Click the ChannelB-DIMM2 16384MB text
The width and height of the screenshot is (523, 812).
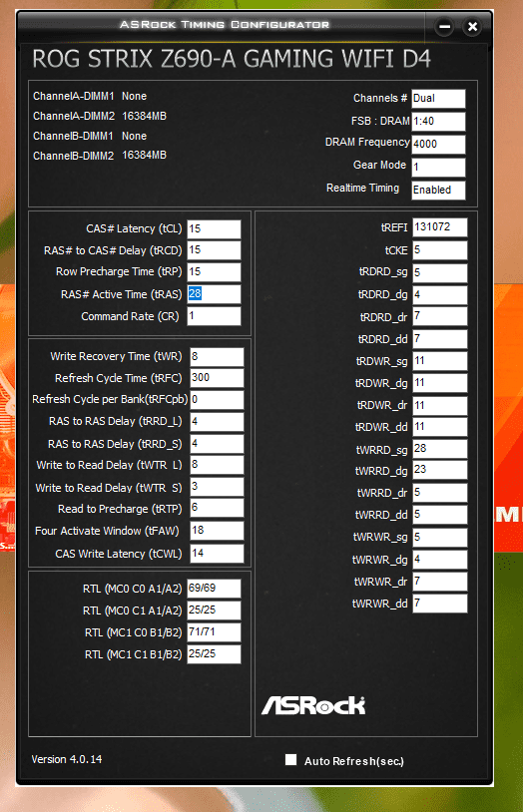pyautogui.click(x=100, y=156)
